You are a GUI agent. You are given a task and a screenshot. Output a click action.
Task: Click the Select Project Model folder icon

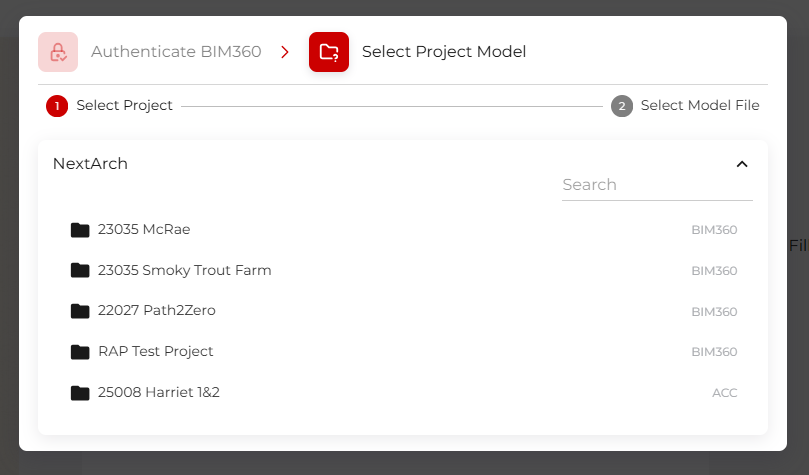[x=329, y=52]
